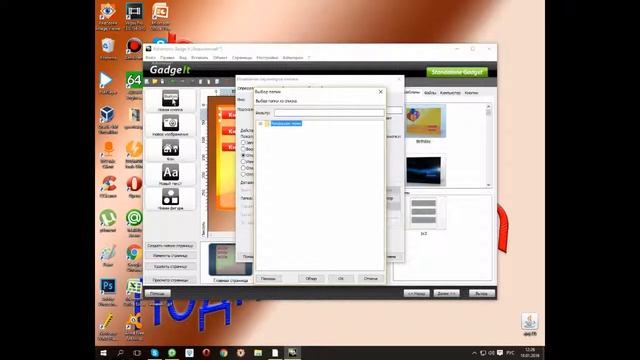Click the РУС language indicator in tray
This screenshot has height=360, width=640.
[x=510, y=353]
